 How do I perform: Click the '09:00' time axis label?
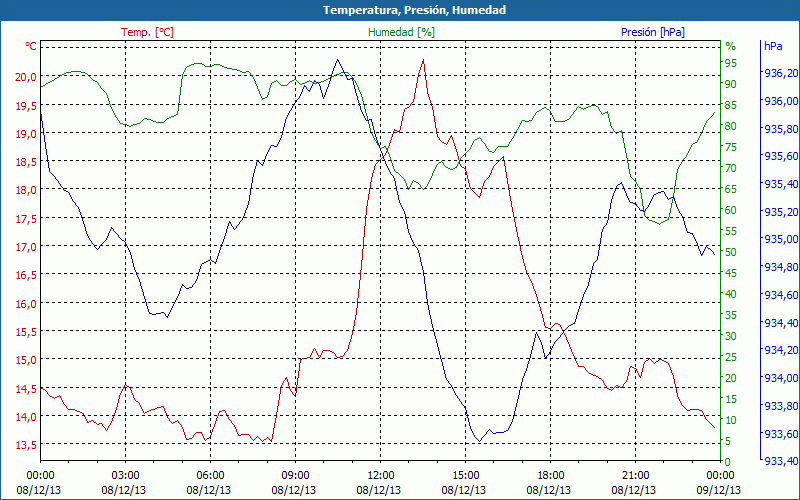(x=295, y=476)
